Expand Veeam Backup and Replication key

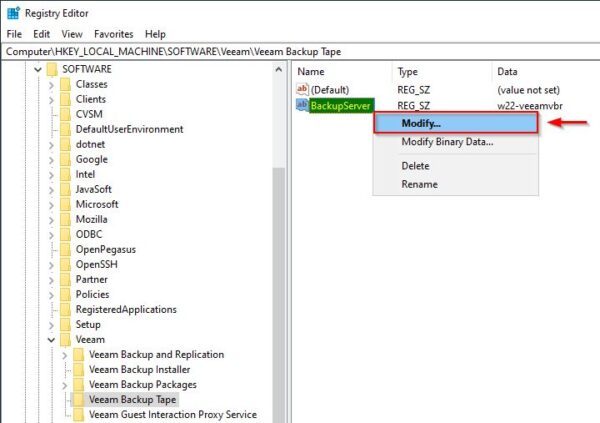click(x=65, y=355)
